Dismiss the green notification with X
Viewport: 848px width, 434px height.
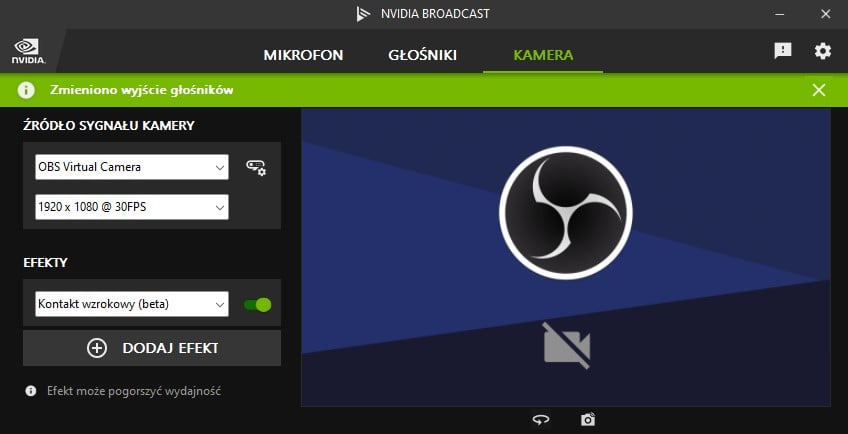819,90
